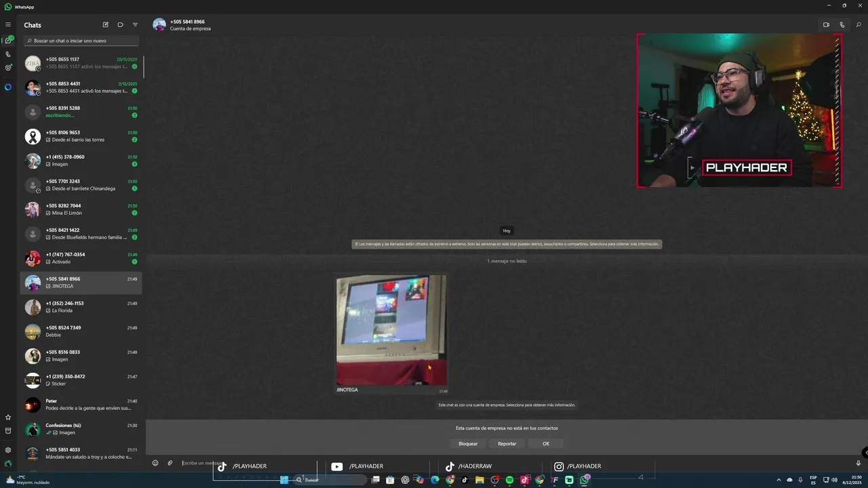Open Meta AI circle icon

click(8, 87)
